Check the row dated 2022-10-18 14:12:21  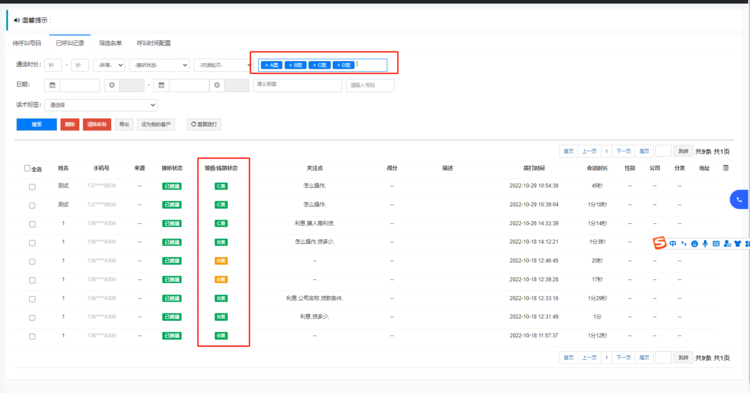(x=32, y=243)
